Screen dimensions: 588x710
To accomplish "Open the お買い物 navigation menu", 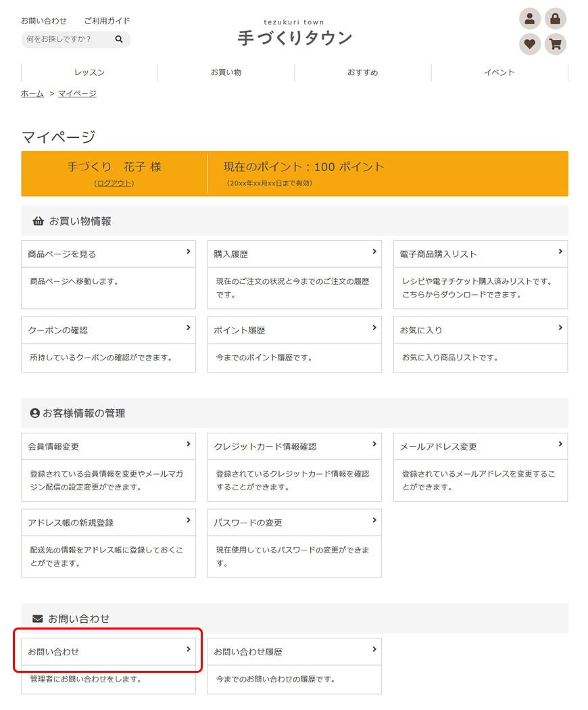I will [226, 72].
